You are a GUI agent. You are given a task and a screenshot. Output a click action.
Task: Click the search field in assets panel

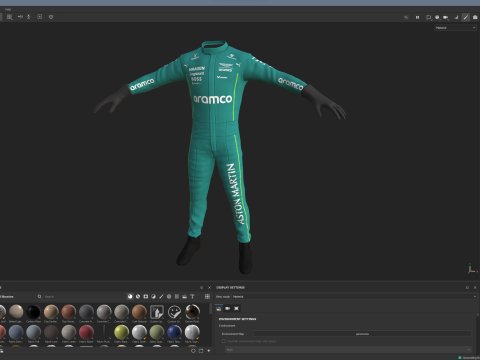coord(83,296)
